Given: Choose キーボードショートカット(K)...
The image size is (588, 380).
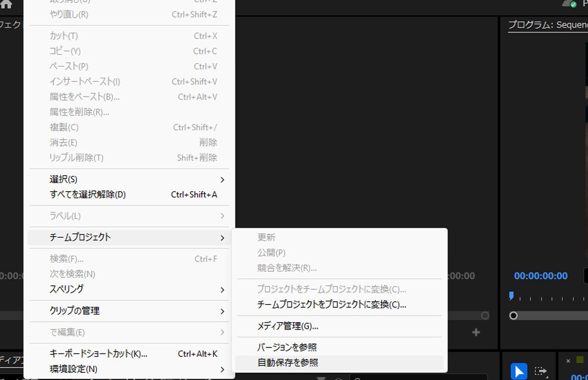Looking at the screenshot, I should (129, 354).
